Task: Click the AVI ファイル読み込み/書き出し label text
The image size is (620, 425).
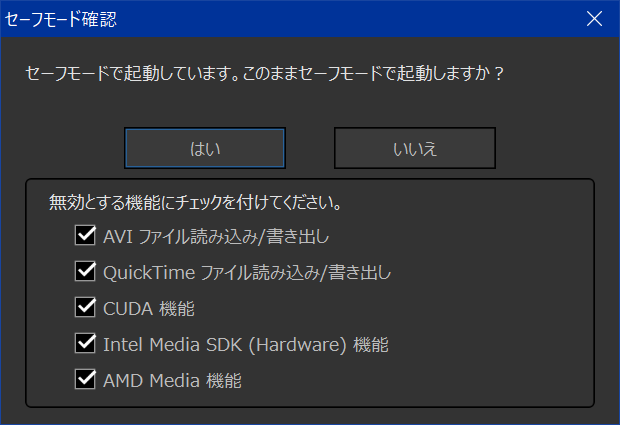Action: point(216,236)
